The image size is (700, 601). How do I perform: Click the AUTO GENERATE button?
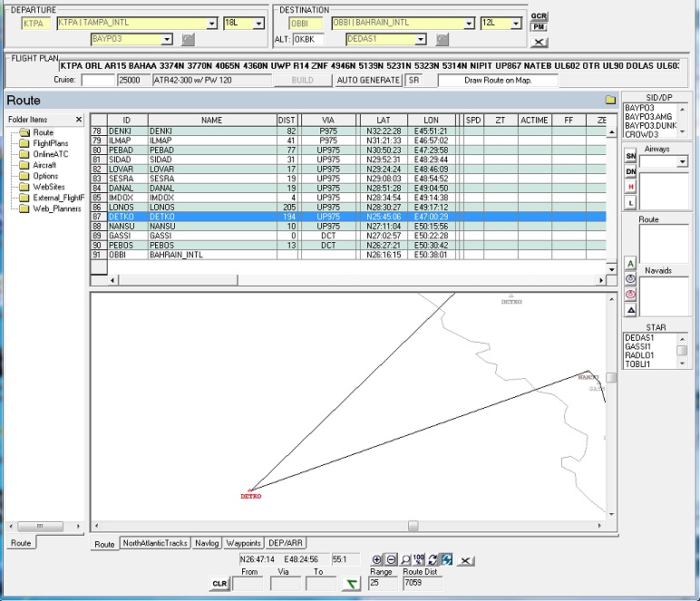coord(368,81)
